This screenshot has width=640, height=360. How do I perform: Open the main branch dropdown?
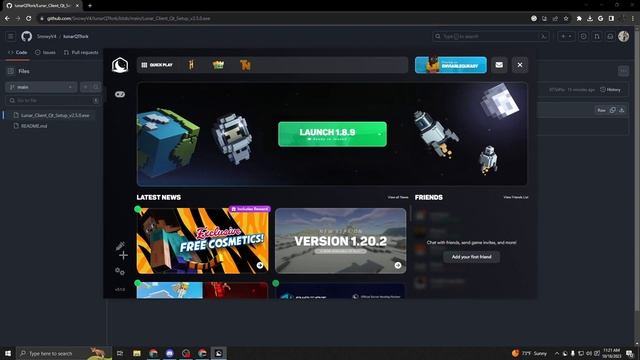point(41,87)
